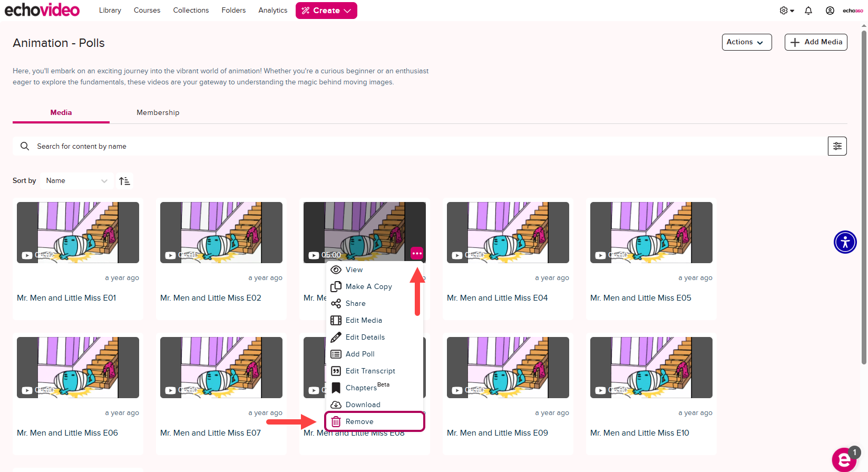The width and height of the screenshot is (868, 472).
Task: Open the Collections nav item
Action: point(191,11)
